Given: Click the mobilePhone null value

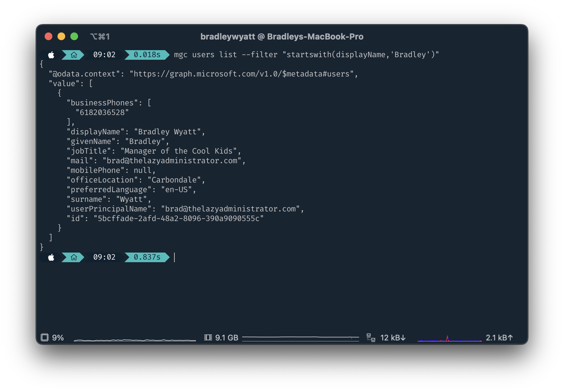Looking at the screenshot, I should 142,170.
